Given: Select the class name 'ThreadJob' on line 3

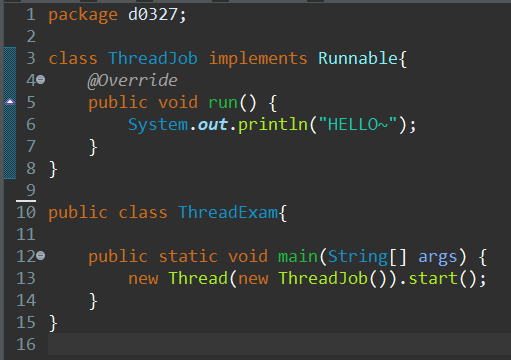Looking at the screenshot, I should click(153, 58).
